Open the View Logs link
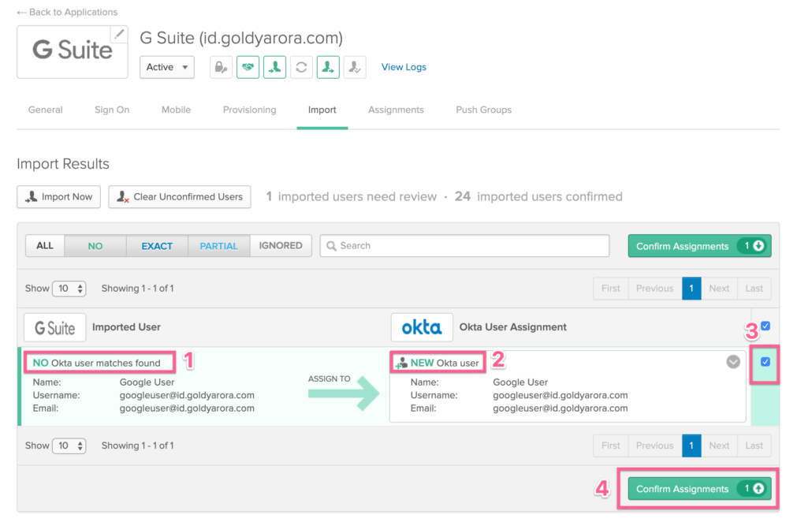812x522 pixels. tap(404, 67)
